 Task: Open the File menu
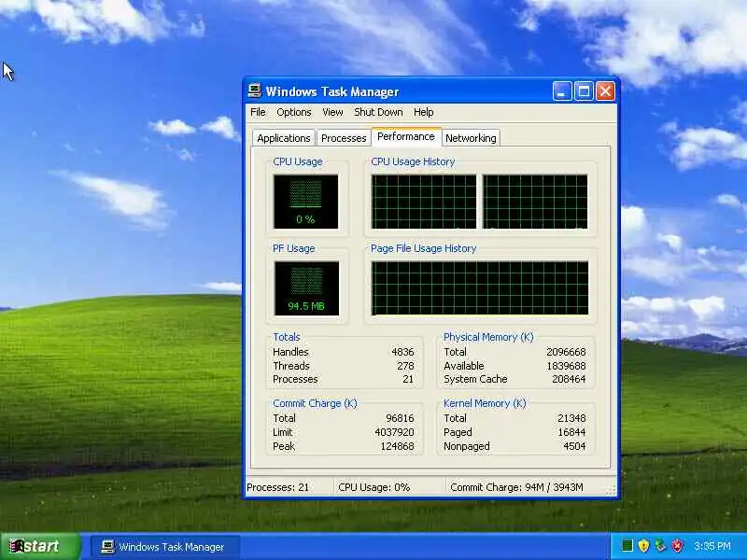click(258, 112)
